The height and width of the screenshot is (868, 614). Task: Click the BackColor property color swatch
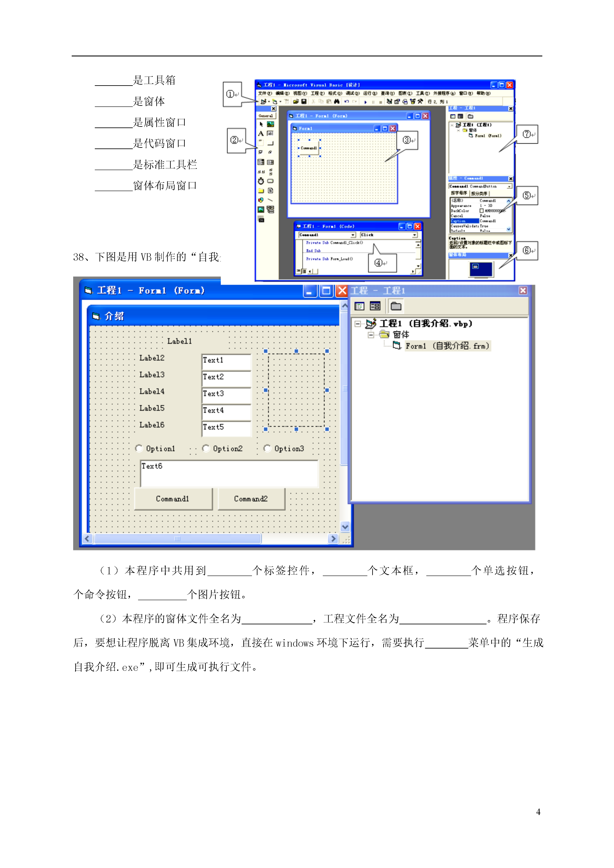click(x=482, y=211)
